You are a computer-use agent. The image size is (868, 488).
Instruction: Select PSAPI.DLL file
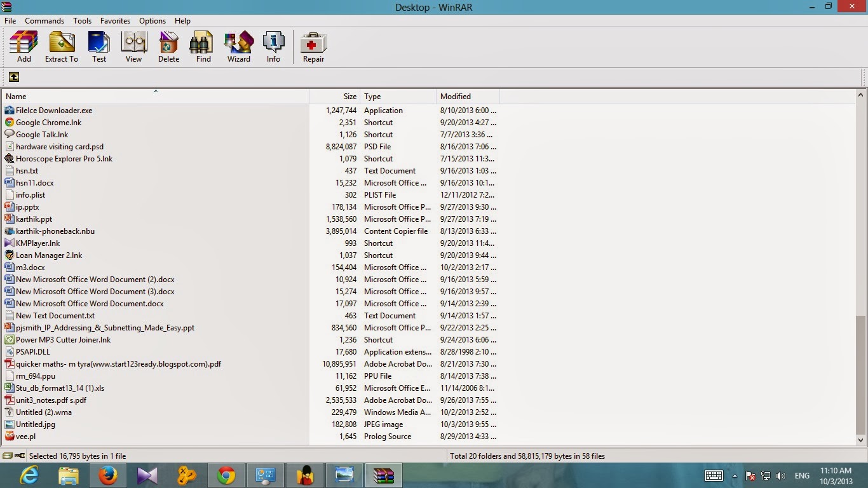pyautogui.click(x=33, y=352)
